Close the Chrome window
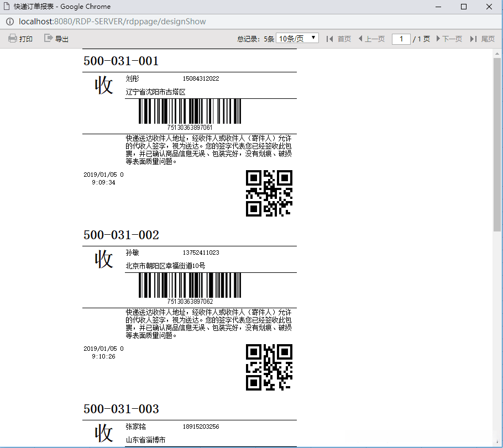 489,7
